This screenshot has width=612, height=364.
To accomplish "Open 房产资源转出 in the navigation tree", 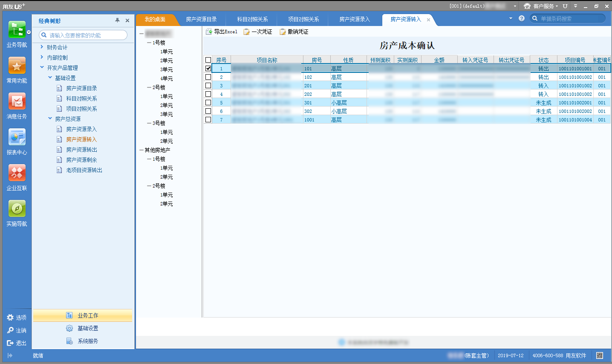I will (82, 150).
